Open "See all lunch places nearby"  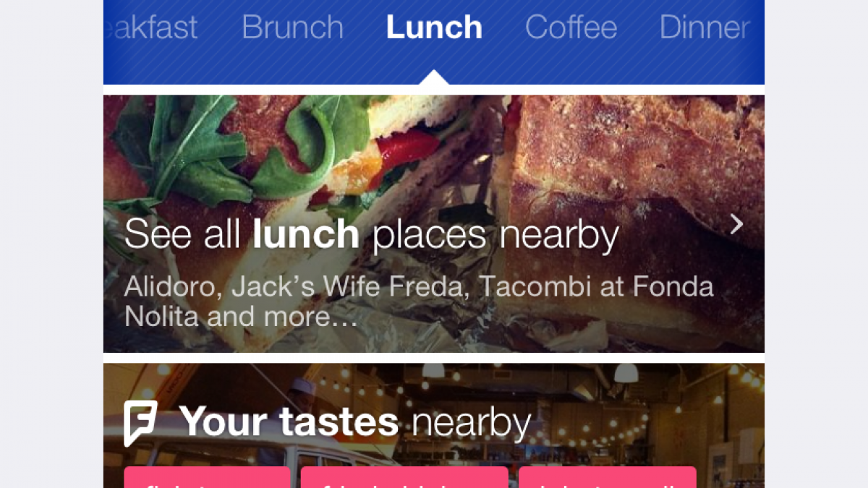(371, 235)
